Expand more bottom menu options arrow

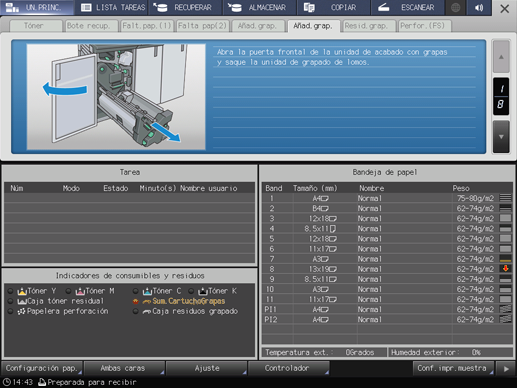tap(506, 369)
